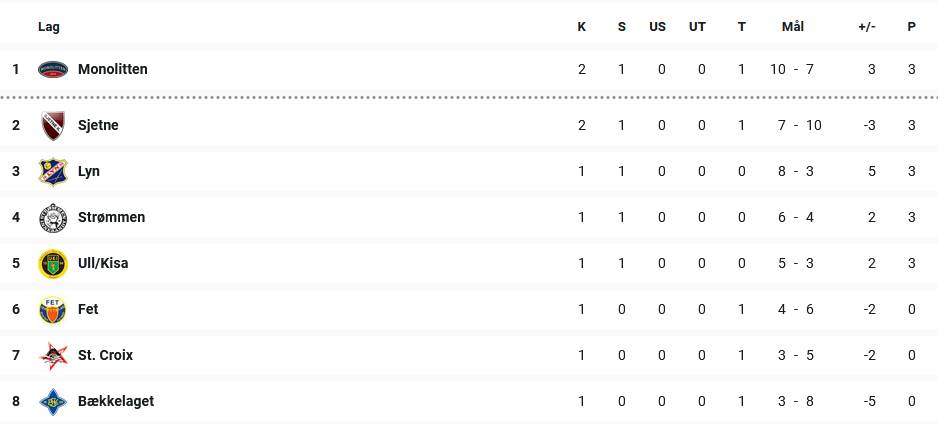Click the Lag column header
Image resolution: width=938 pixels, height=424 pixels.
(48, 27)
